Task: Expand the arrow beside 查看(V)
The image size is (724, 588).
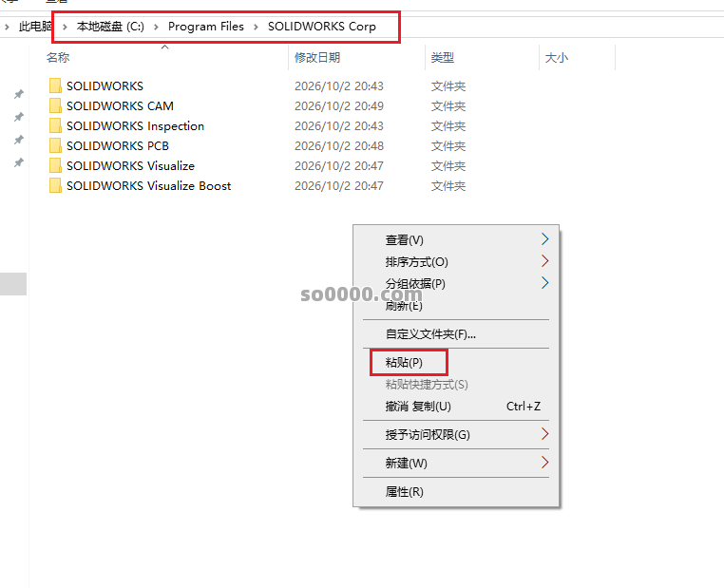Action: coord(544,239)
